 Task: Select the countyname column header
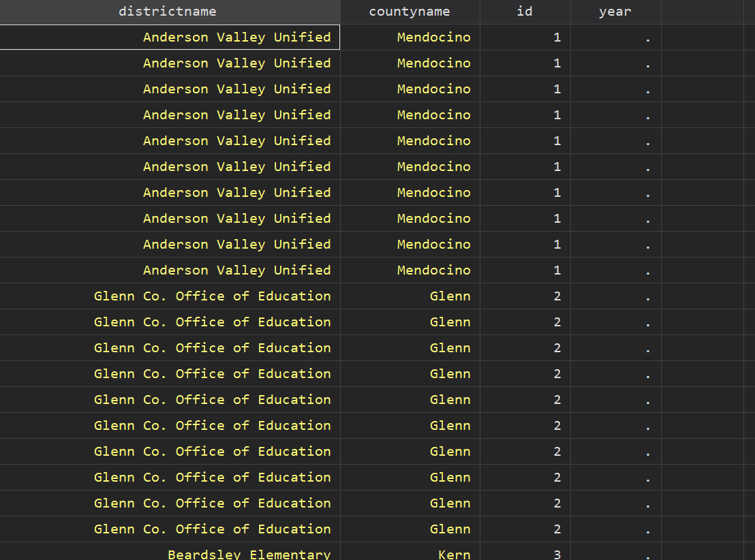[x=410, y=12]
